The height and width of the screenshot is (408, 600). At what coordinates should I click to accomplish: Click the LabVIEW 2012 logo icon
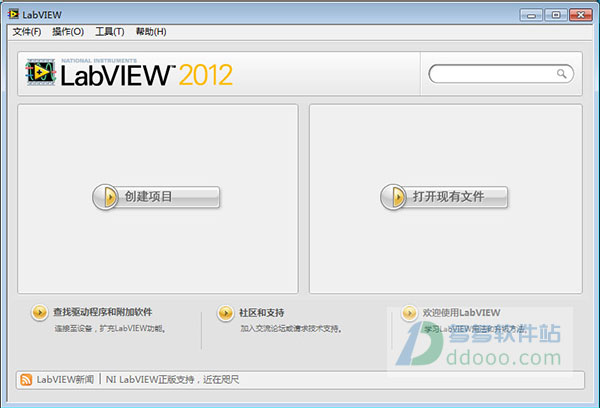40,72
